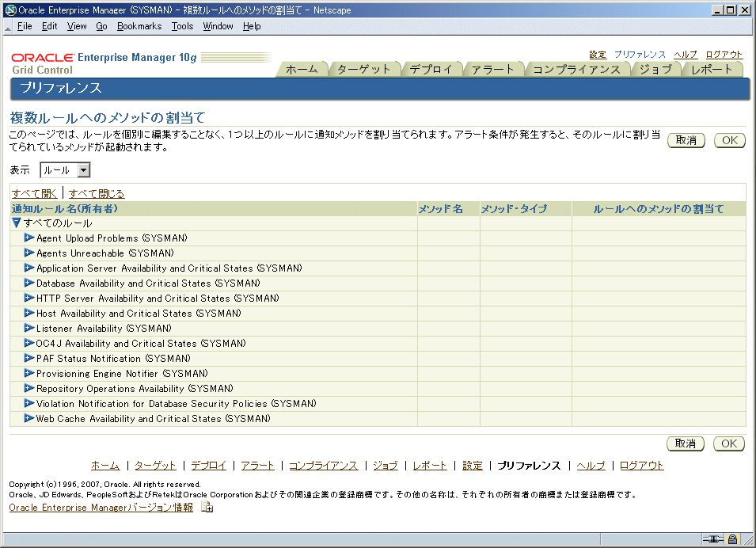Click the top-right ヘルプ link
The image size is (756, 548).
(x=685, y=55)
